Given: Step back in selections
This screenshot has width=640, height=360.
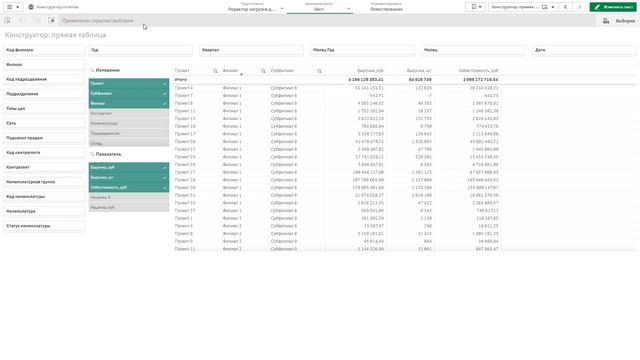Looking at the screenshot, I should (21, 20).
